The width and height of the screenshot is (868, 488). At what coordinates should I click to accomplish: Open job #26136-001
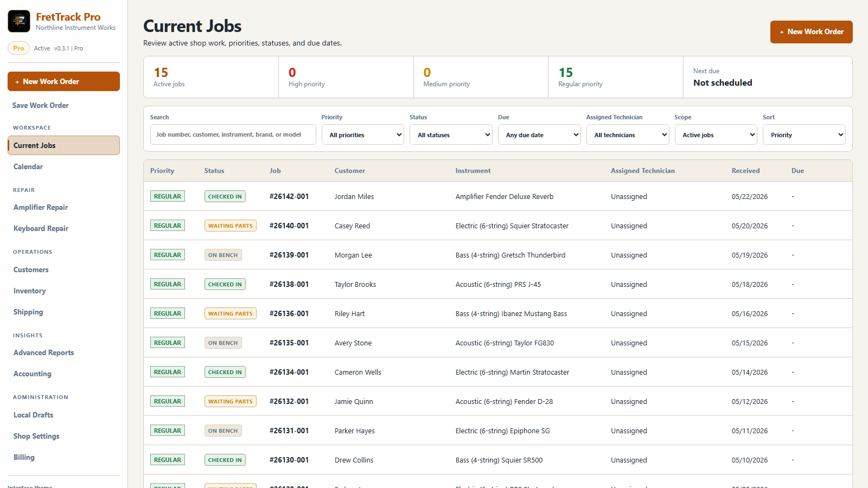(289, 313)
